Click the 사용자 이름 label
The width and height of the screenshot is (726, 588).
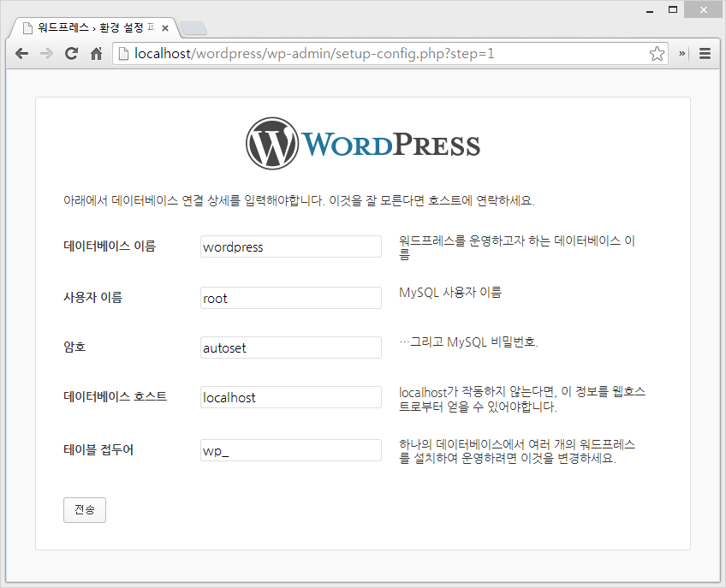click(93, 297)
